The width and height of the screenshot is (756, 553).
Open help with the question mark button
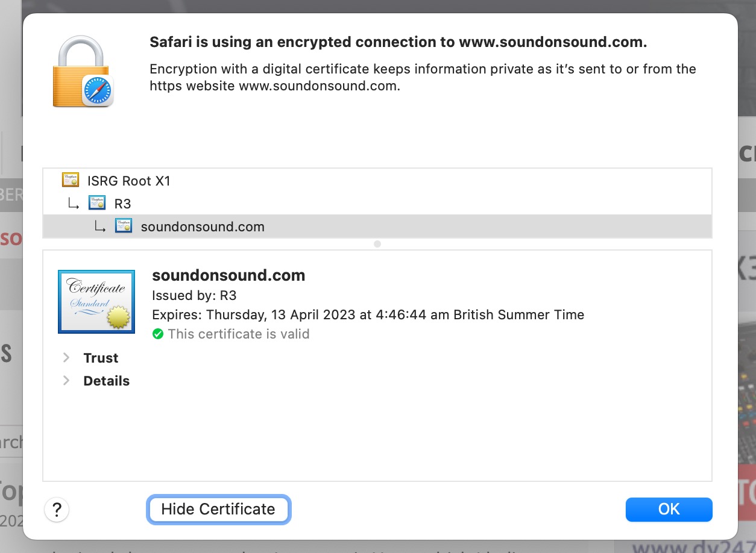pos(57,510)
